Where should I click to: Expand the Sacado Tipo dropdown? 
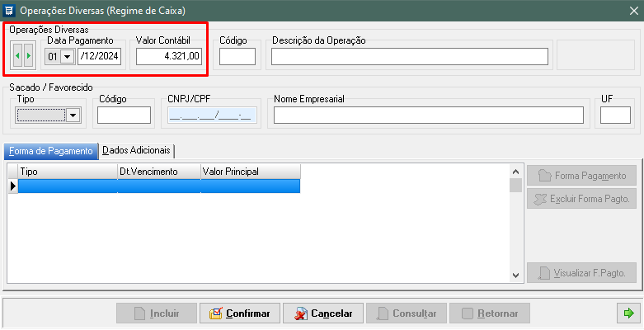click(73, 115)
